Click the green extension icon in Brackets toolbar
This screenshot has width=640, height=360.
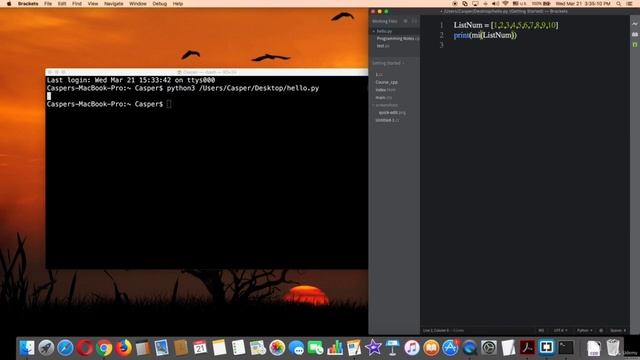[635, 44]
